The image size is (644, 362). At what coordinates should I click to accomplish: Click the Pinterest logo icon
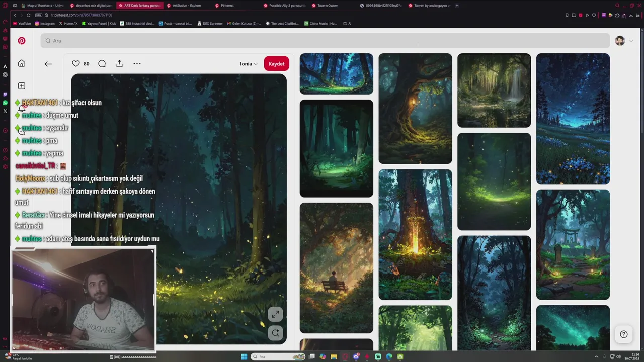pyautogui.click(x=22, y=41)
